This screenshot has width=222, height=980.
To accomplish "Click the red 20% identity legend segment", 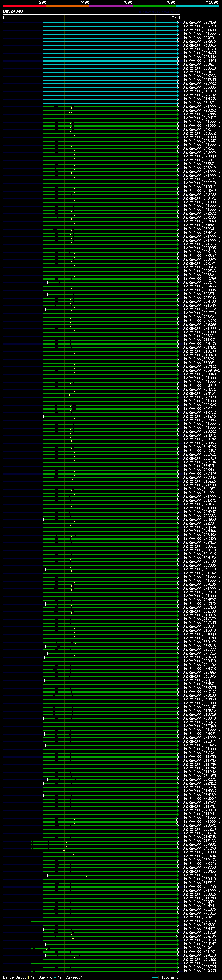I will 25,6.
